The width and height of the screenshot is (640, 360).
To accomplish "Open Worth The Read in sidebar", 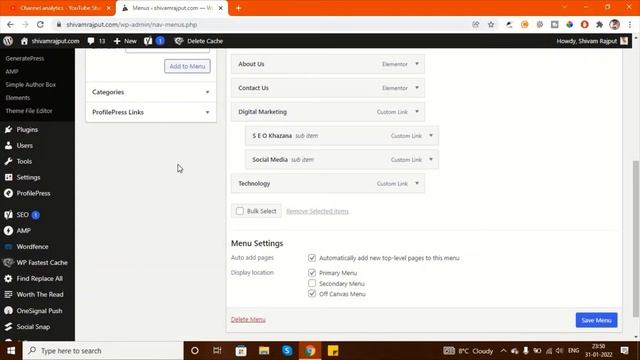I will coord(40,294).
